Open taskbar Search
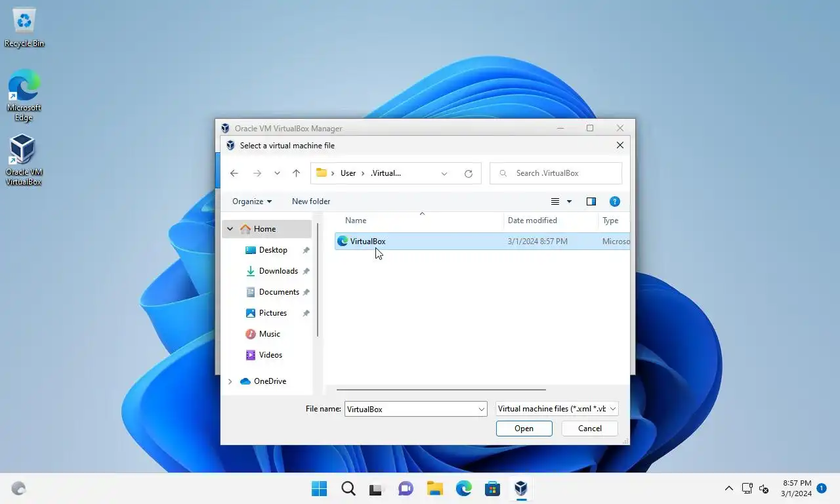Image resolution: width=840 pixels, height=504 pixels. tap(348, 488)
